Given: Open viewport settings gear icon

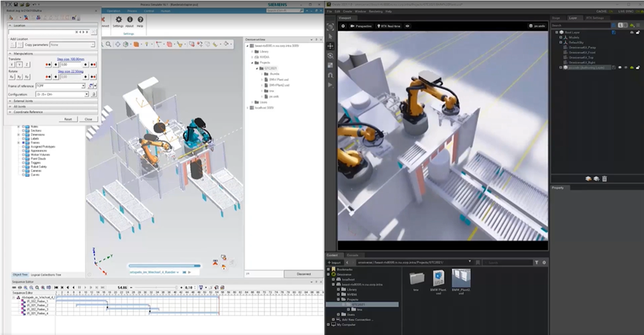Looking at the screenshot, I should 343,26.
